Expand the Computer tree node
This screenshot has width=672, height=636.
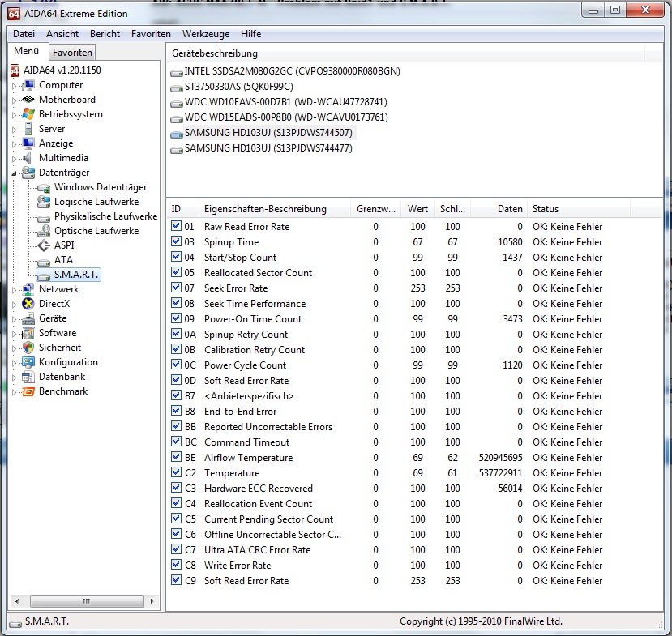coord(14,86)
